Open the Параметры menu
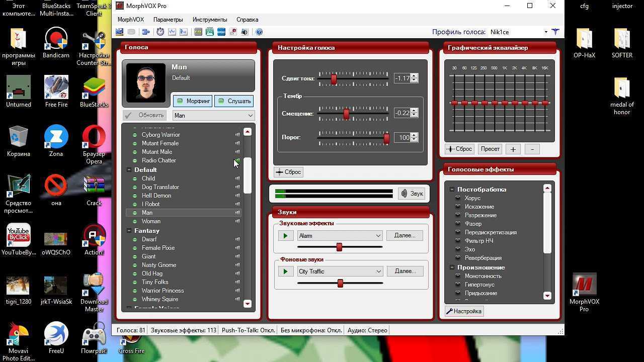The height and width of the screenshot is (362, 644). (x=168, y=20)
